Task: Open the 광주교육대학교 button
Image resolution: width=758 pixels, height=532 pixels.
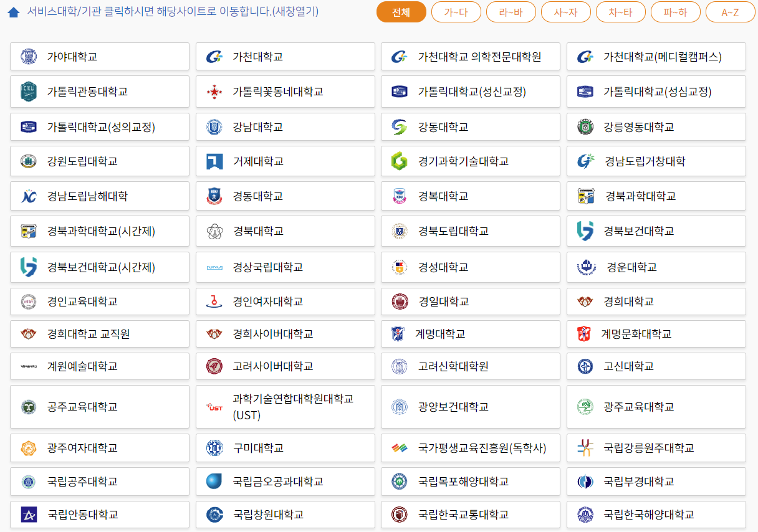Action: coord(656,407)
